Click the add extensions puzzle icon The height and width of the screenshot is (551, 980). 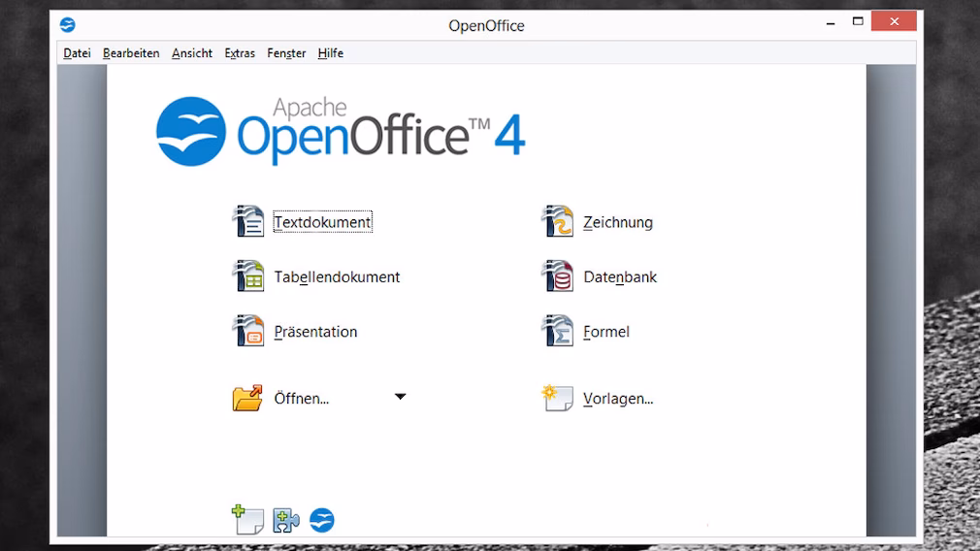(285, 520)
